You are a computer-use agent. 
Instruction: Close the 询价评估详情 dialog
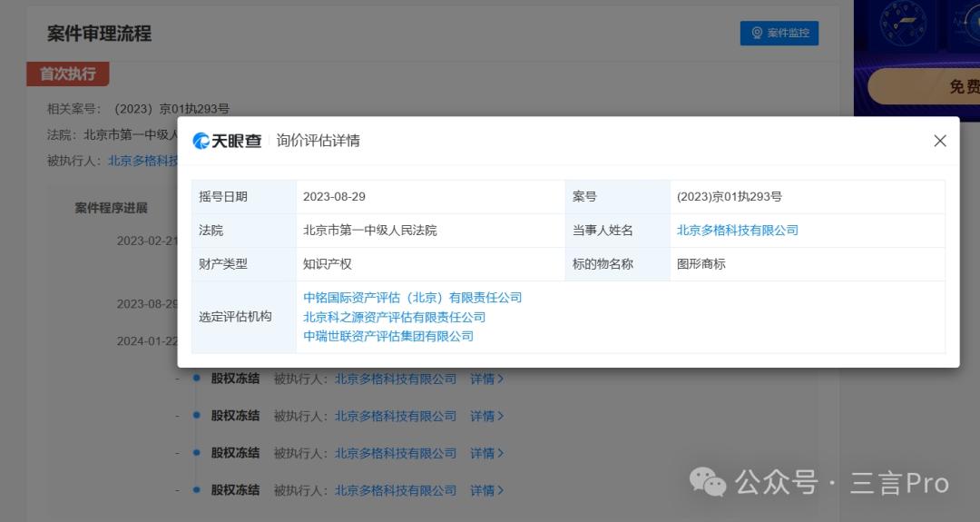[940, 141]
